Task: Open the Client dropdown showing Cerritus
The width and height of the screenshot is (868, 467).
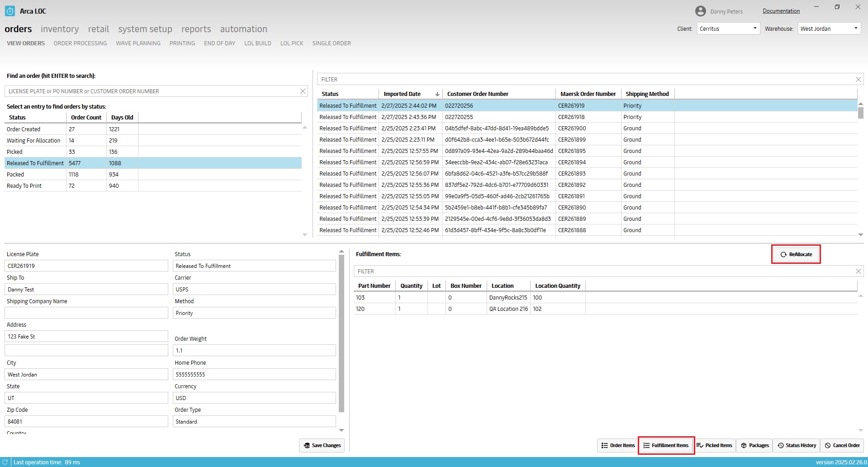Action: 728,29
